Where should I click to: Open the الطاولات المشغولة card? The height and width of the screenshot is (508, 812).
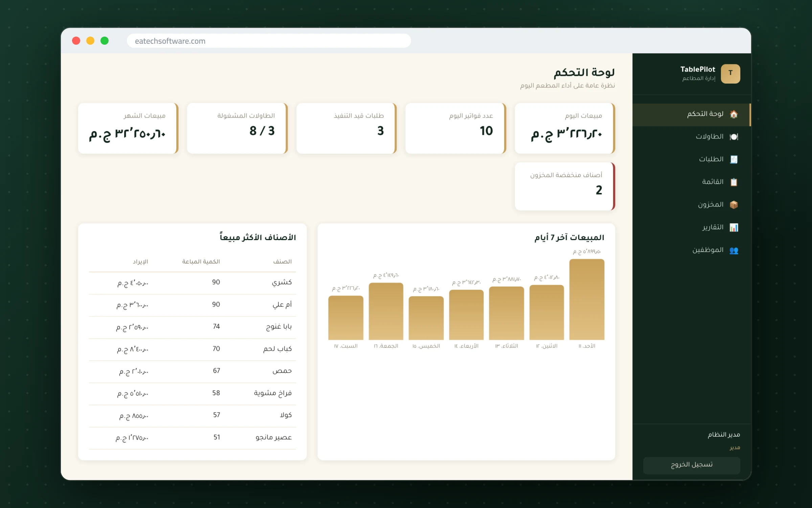237,128
